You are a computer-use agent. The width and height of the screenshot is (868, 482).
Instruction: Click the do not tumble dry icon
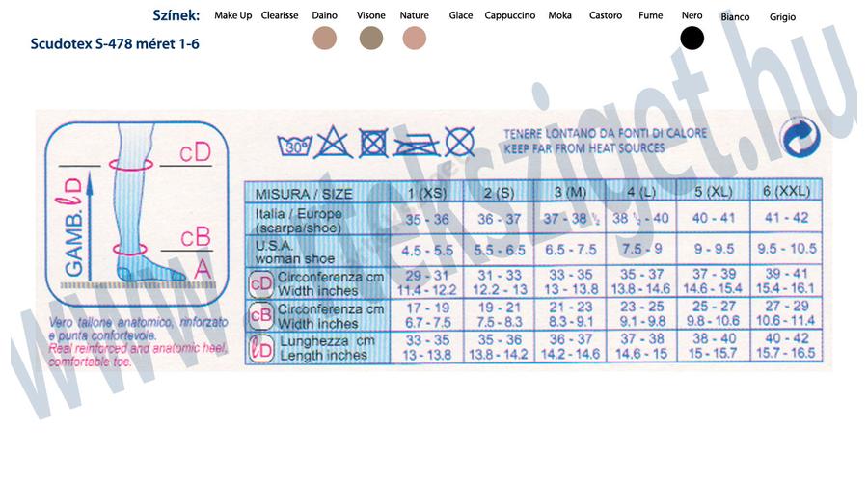coord(373,144)
